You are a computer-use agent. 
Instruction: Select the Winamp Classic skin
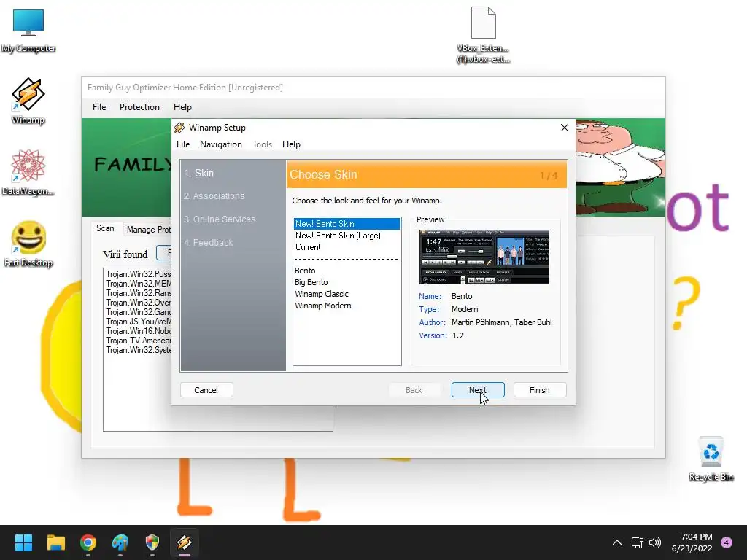click(347, 294)
